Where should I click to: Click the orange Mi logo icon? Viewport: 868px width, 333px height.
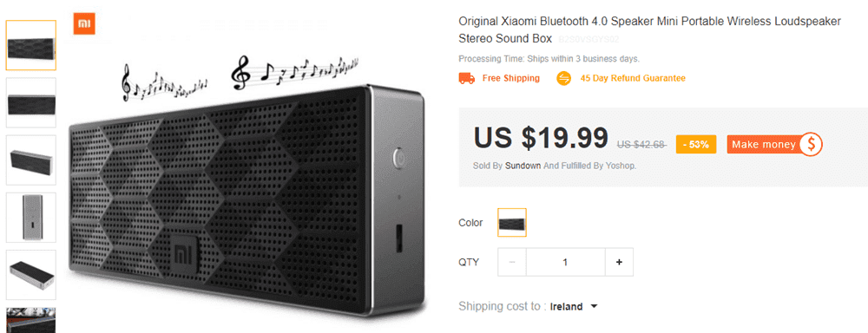click(84, 23)
